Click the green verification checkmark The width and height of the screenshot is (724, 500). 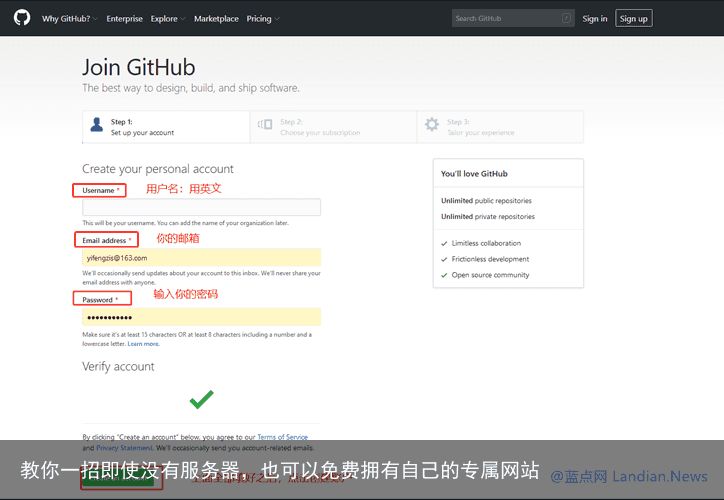pyautogui.click(x=202, y=399)
